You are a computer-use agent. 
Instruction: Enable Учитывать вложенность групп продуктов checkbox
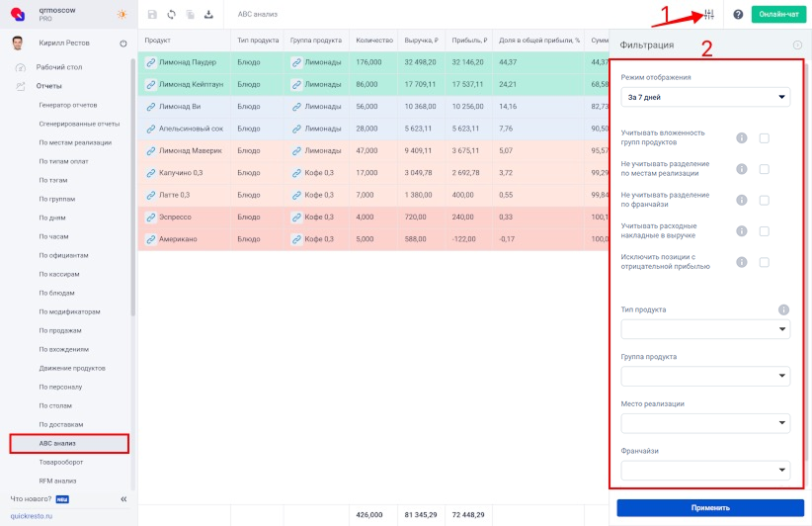[764, 138]
